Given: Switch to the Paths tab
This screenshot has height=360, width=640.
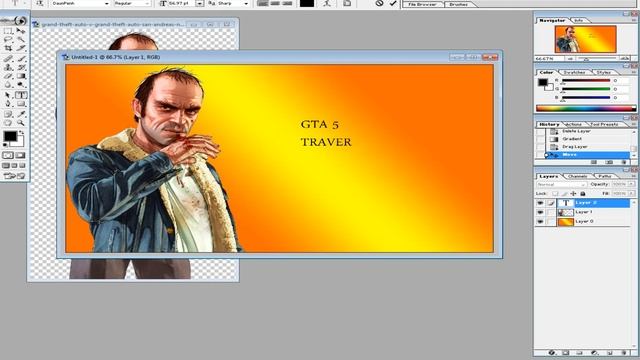Looking at the screenshot, I should (x=605, y=176).
